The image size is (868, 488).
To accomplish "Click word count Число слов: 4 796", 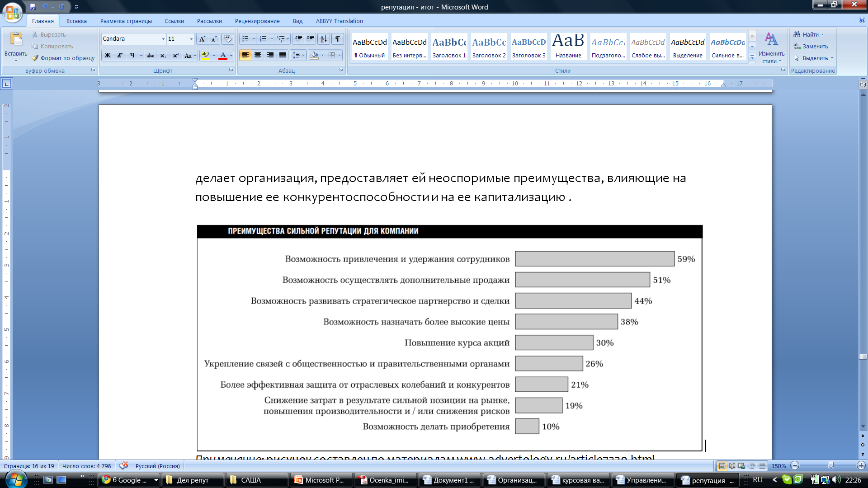I will point(86,466).
